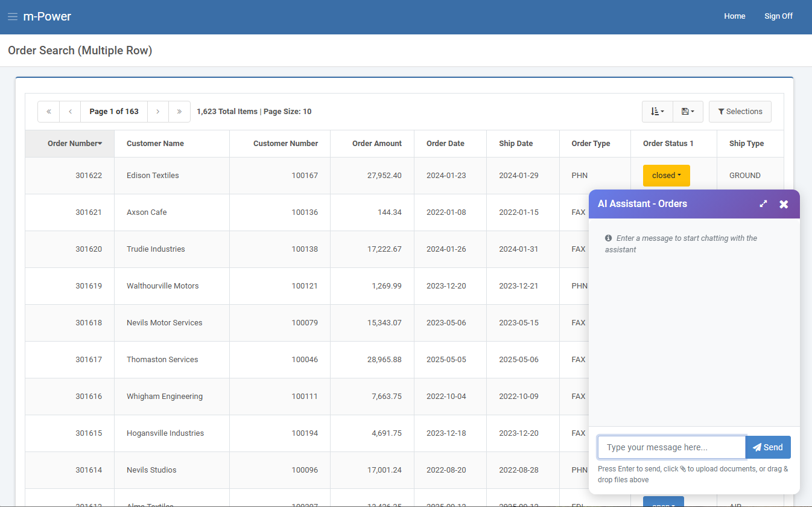The width and height of the screenshot is (812, 507).
Task: Expand the AI Assistant chat panel
Action: click(763, 204)
